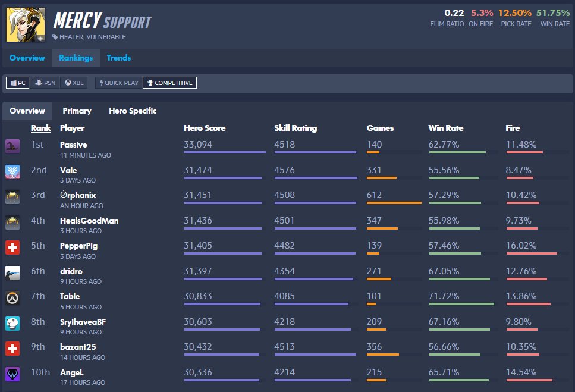Click SryIhaveaBF's fire value 9.80%

[519, 322]
